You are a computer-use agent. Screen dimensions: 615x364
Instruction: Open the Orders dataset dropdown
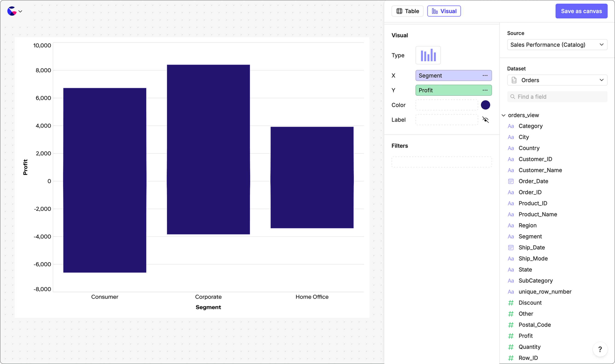557,80
